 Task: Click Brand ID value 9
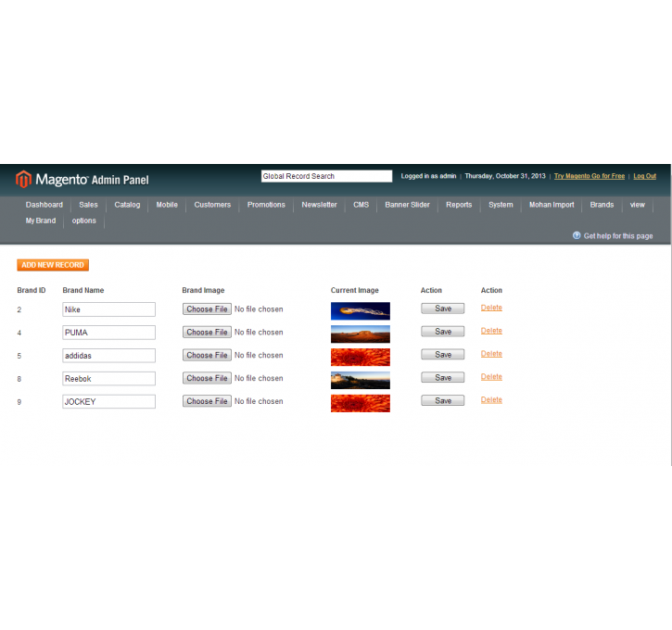[x=19, y=402]
